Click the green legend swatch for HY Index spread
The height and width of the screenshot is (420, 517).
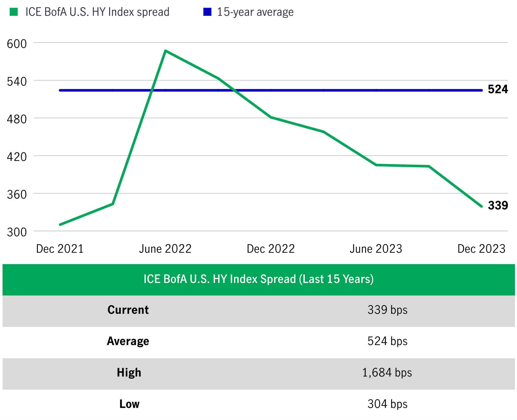[x=14, y=12]
